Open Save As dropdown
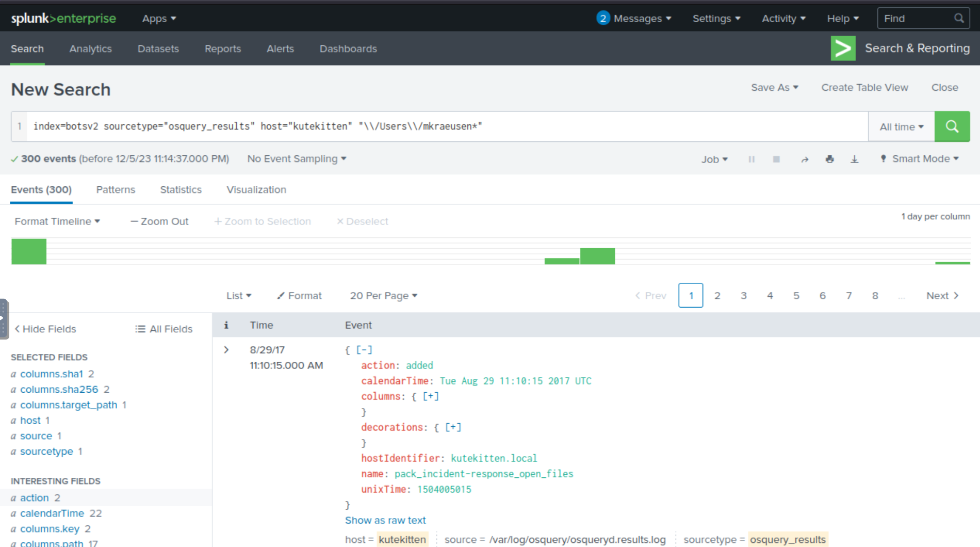980x547 pixels. coord(775,88)
